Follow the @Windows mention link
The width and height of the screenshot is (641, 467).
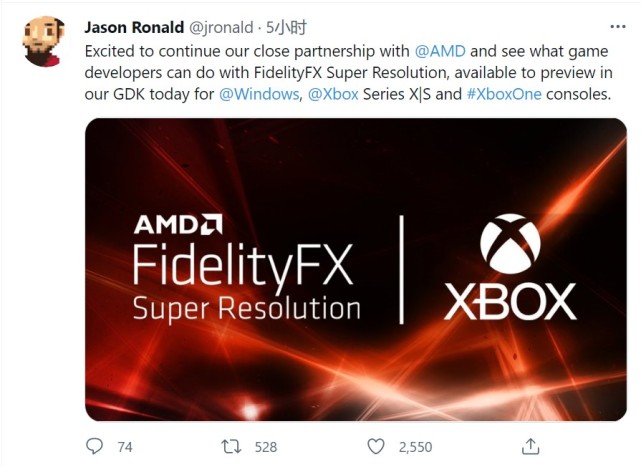coord(259,94)
